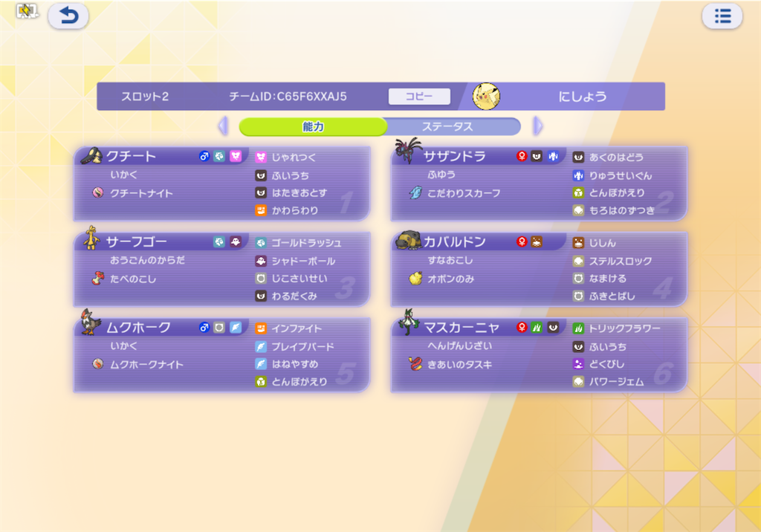The width and height of the screenshot is (761, 532).
Task: Click the ability おうごんのからだ
Action: [x=147, y=260]
